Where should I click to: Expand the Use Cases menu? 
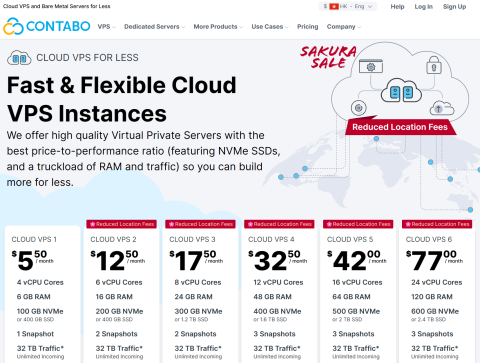(x=270, y=27)
